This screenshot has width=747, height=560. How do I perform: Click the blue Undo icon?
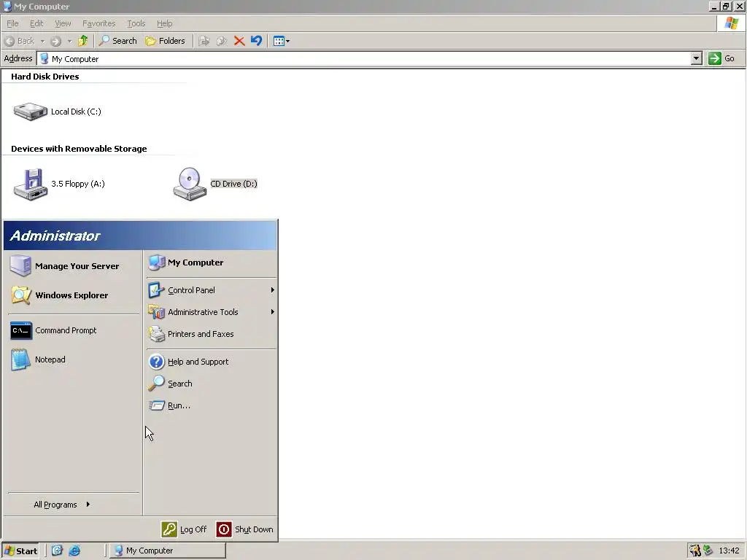[256, 41]
